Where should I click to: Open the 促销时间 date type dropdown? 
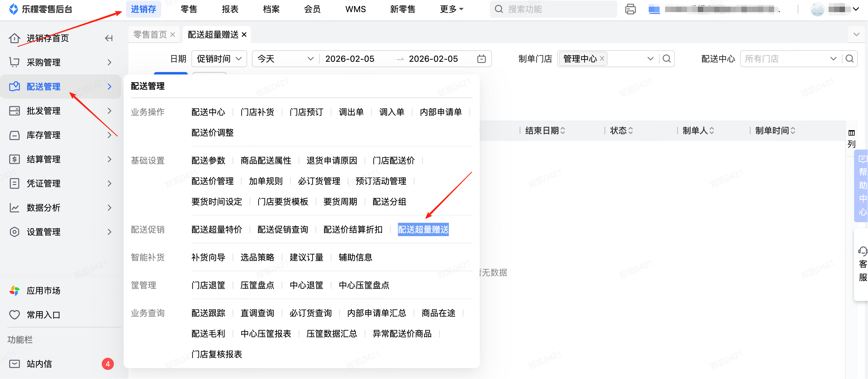pyautogui.click(x=219, y=59)
